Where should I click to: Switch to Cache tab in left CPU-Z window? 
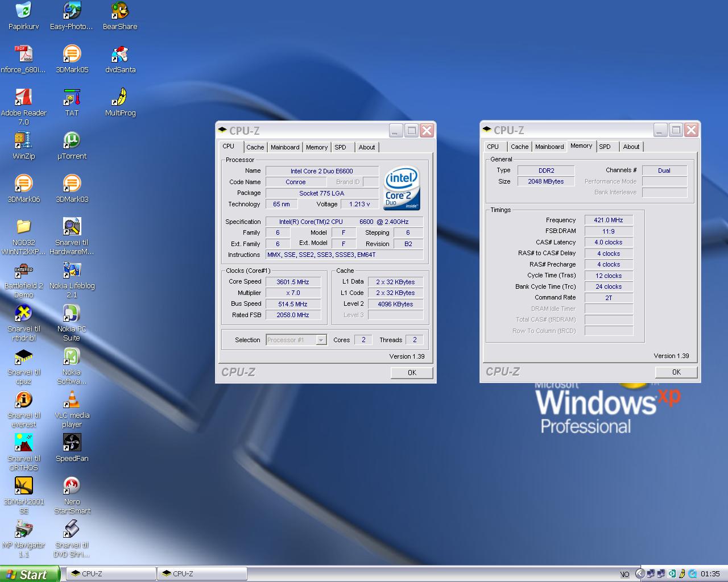point(255,147)
